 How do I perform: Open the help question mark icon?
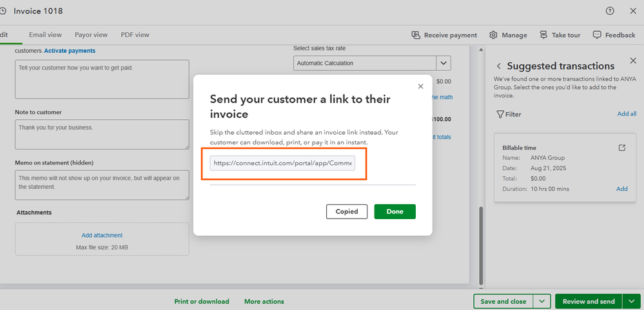click(610, 11)
